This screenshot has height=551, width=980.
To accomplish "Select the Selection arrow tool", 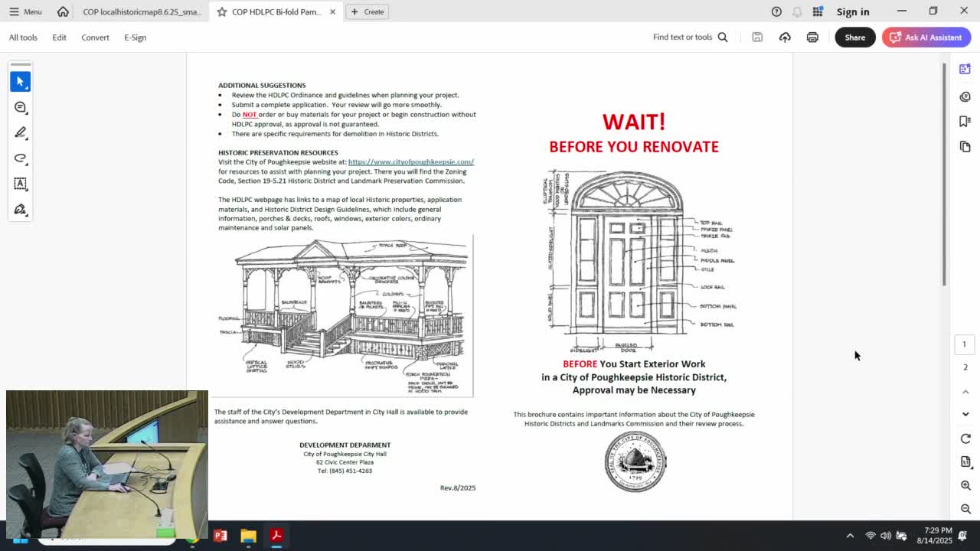I will 20,81.
